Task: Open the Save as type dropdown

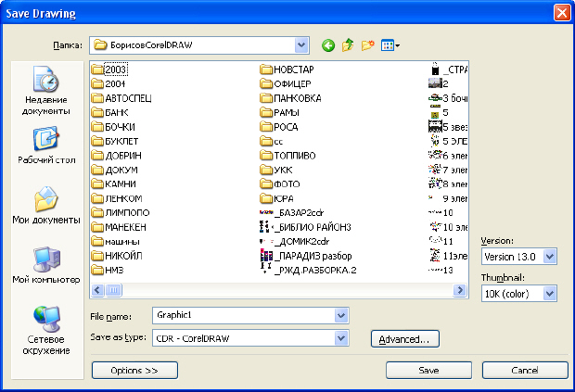Action: coord(341,338)
